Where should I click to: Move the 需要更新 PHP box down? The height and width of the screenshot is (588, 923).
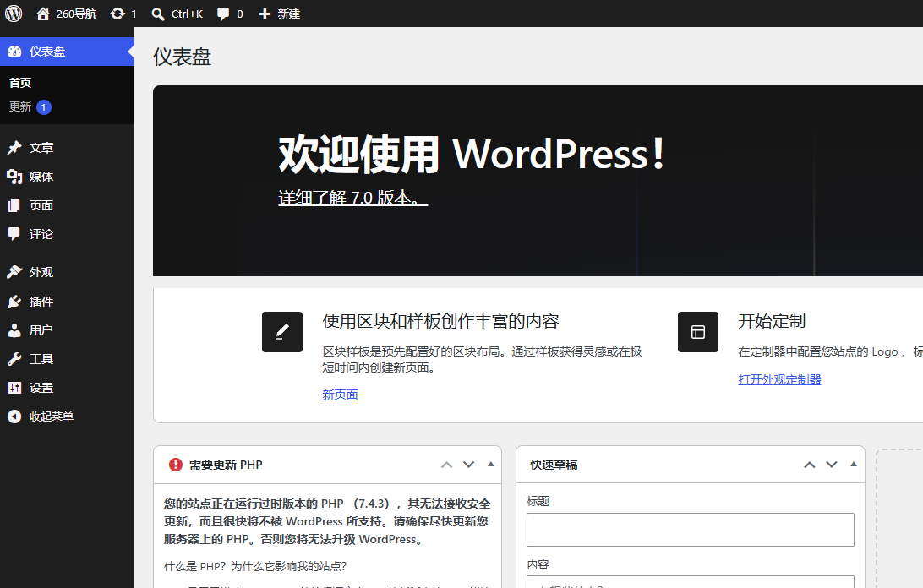tap(468, 465)
